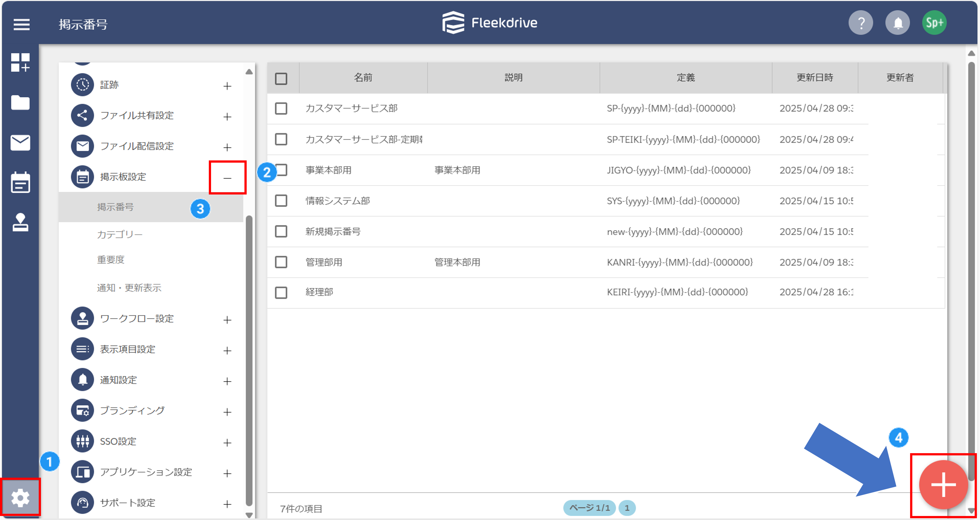Viewport: 980px width, 520px height.
Task: Expand the 通知設定 section
Action: pos(227,381)
